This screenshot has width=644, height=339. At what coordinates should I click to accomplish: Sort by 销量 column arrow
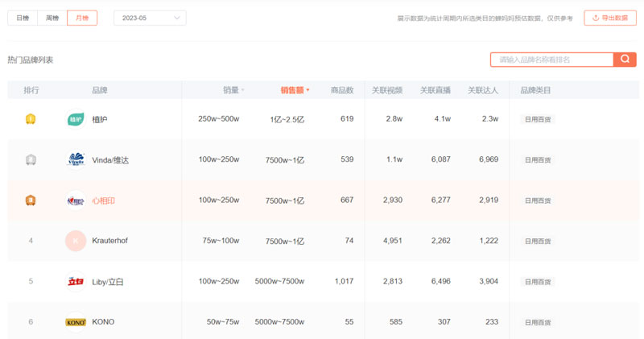243,90
